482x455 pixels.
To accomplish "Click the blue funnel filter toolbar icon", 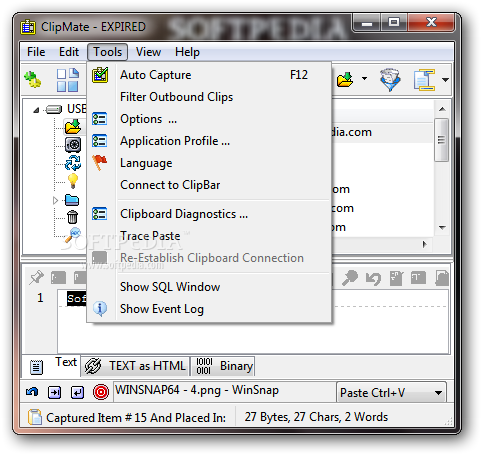I will [x=390, y=80].
